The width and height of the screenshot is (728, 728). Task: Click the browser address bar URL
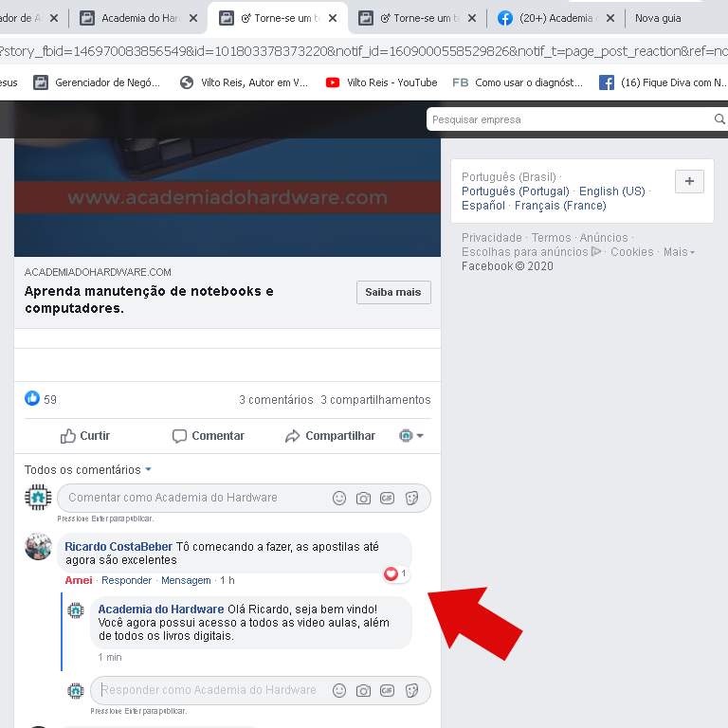click(364, 51)
